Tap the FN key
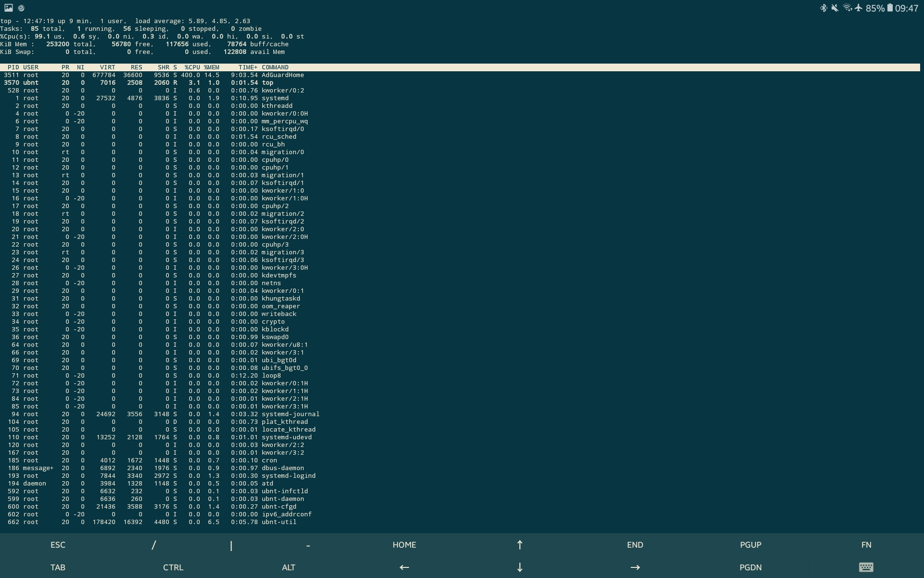924x578 pixels. point(866,545)
